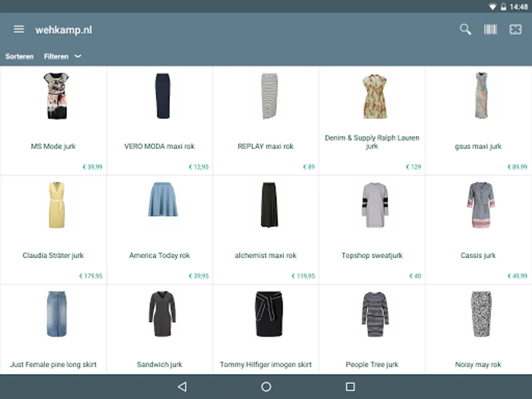The height and width of the screenshot is (399, 532).
Task: Select the 'America Today rok' title
Action: pos(160,255)
